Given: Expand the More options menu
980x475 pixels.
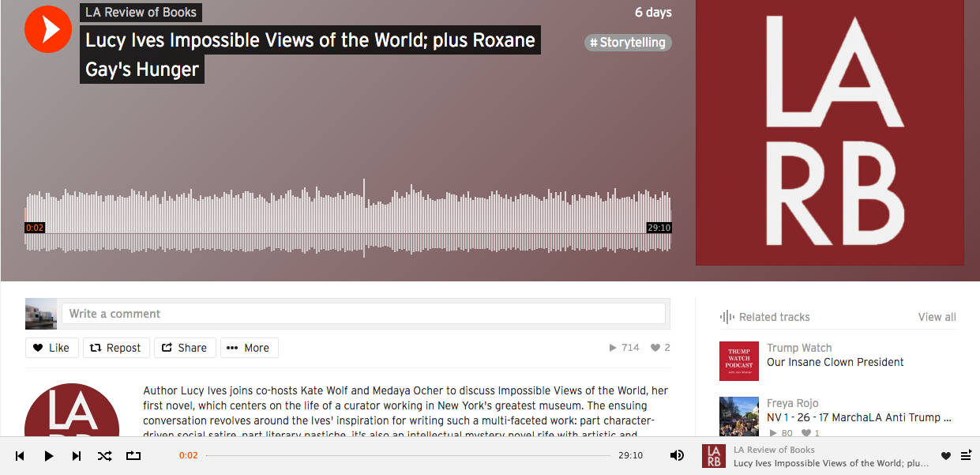Looking at the screenshot, I should (249, 348).
